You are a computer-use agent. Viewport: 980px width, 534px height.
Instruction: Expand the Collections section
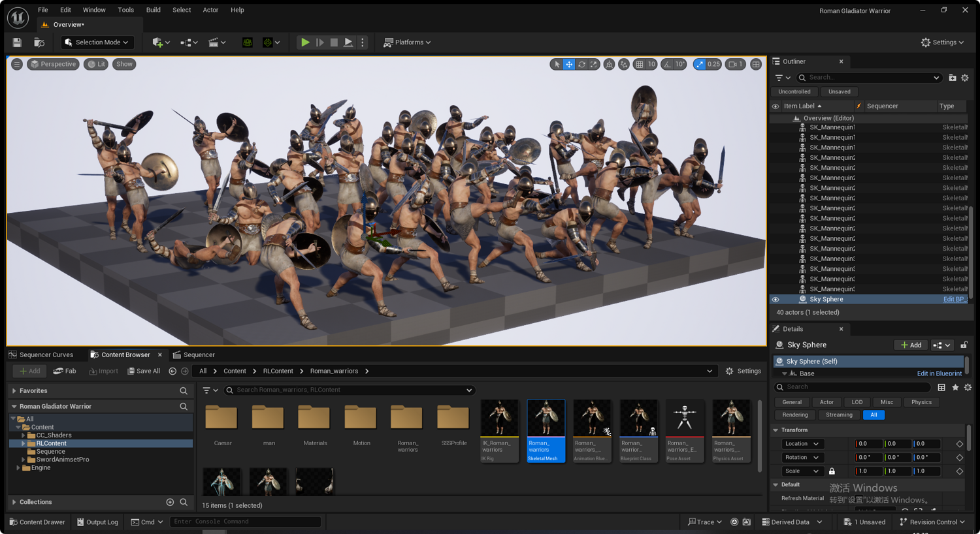pos(14,502)
